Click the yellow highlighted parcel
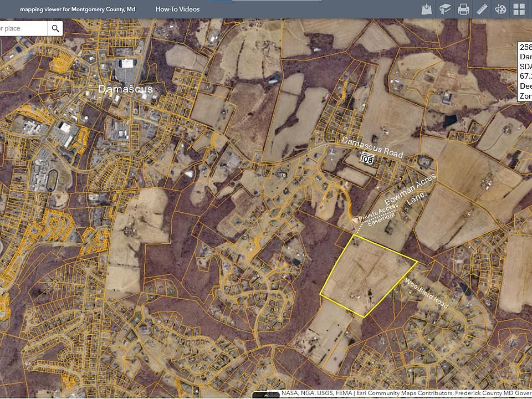 tap(366, 274)
